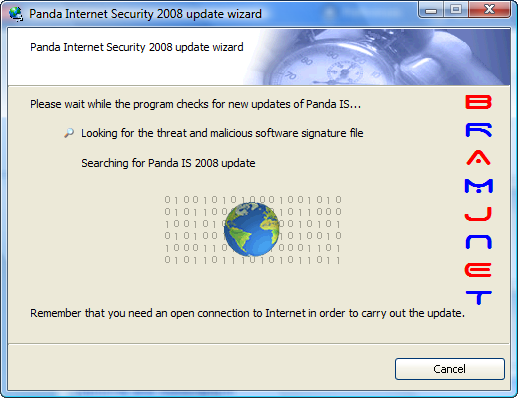Click the red letter E watermark
The width and height of the screenshot is (518, 398).
coord(478,270)
